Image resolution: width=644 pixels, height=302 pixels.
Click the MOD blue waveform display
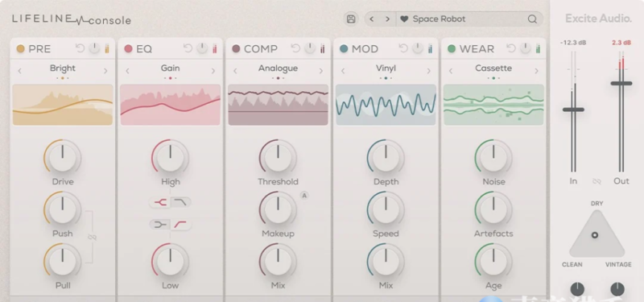click(x=386, y=105)
